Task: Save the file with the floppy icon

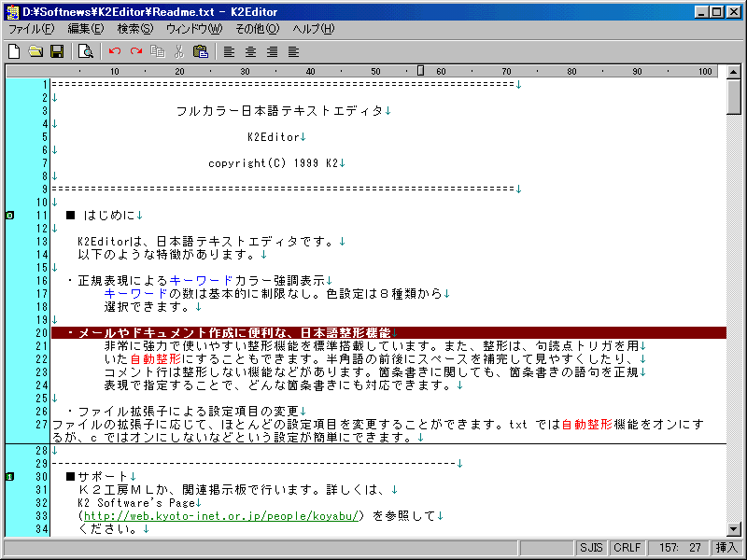Action: [57, 51]
